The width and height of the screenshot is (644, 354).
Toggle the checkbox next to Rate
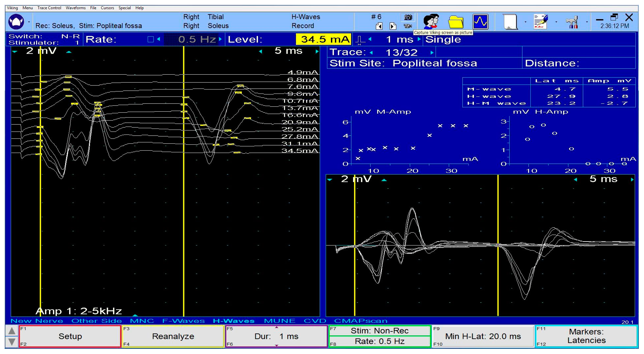coord(150,39)
